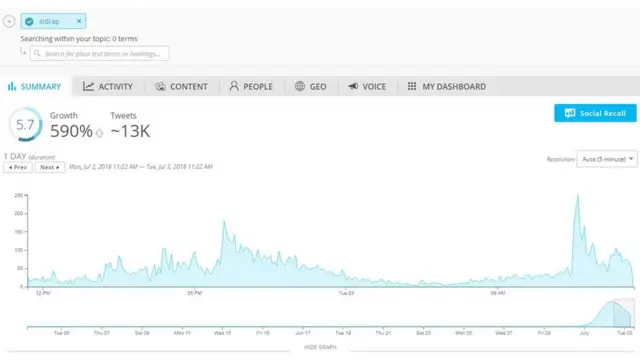Click the Voice megaphone icon
The image size is (640, 360).
coord(353,86)
